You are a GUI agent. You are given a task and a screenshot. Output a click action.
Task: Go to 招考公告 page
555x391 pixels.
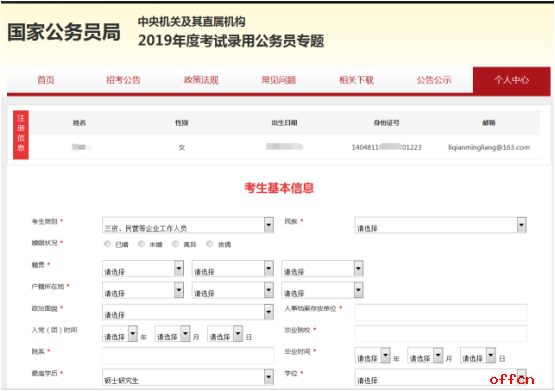click(x=124, y=80)
